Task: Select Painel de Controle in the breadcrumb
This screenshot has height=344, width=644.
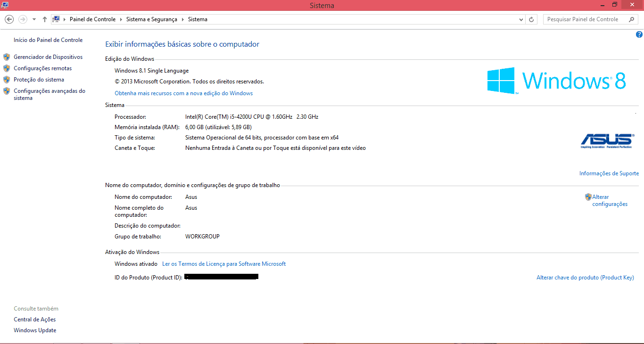Action: (92, 19)
